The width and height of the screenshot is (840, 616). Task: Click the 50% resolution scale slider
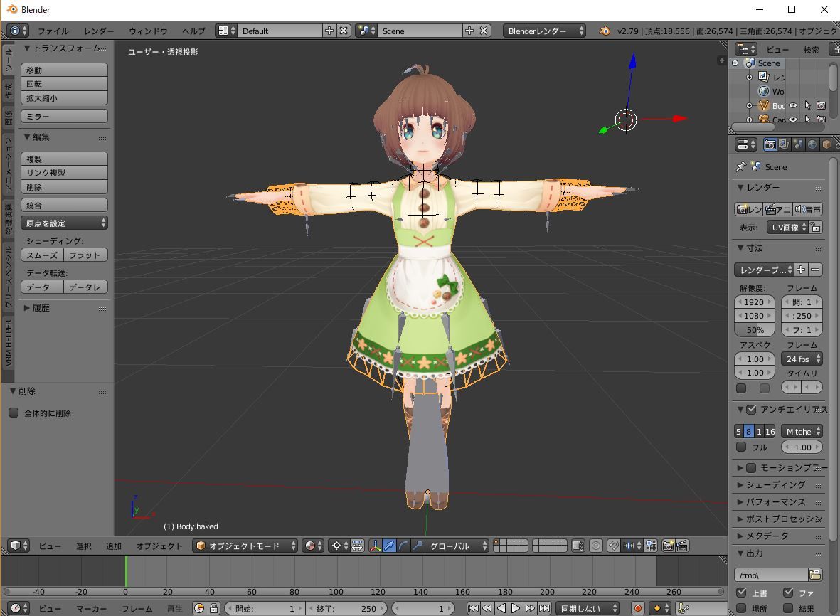pos(754,330)
